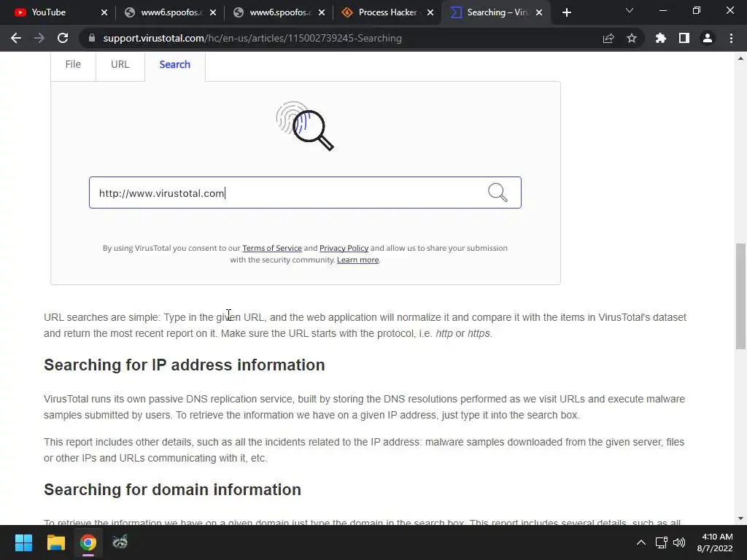Open a new browser tab
This screenshot has height=560, width=747.
click(566, 12)
